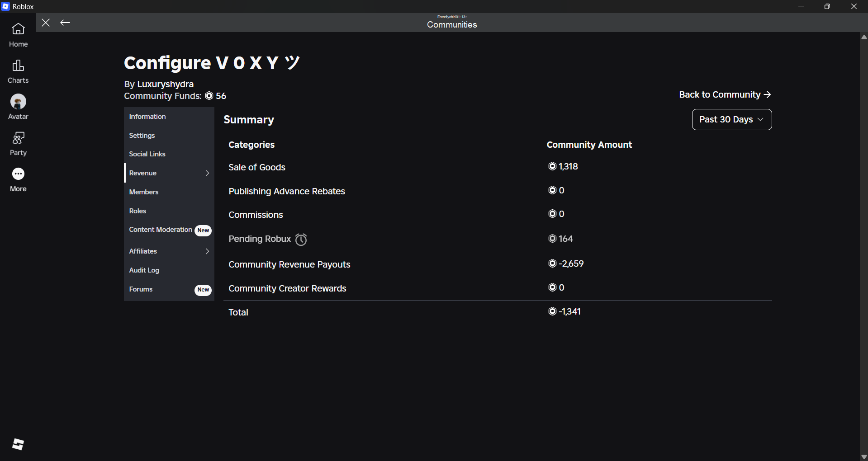Click the Pending Robux label
The height and width of the screenshot is (461, 868).
pyautogui.click(x=260, y=239)
